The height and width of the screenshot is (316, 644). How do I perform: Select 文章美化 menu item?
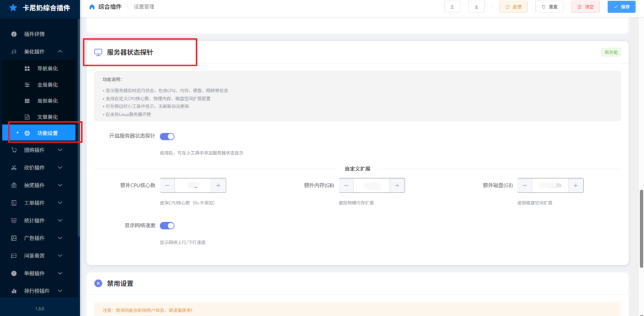coord(47,117)
